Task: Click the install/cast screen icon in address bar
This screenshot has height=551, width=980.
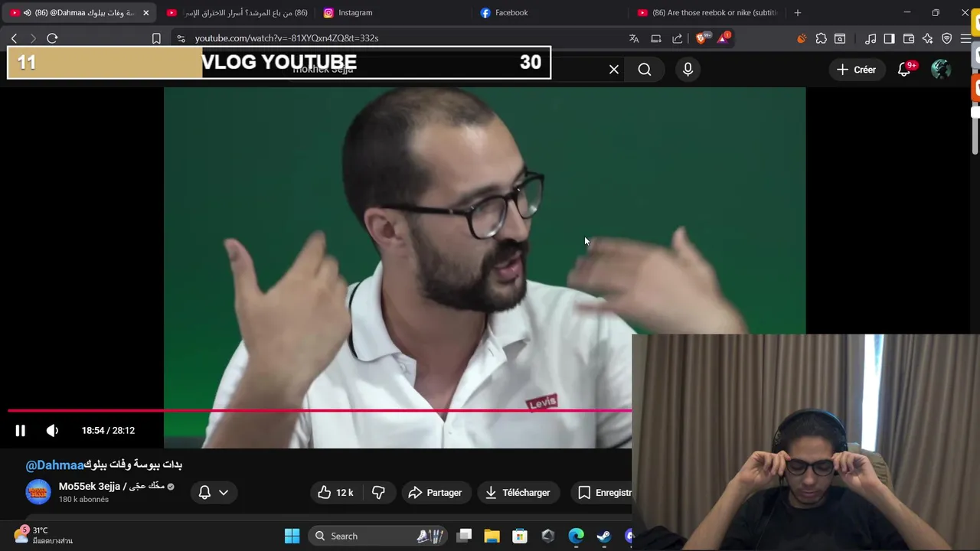Action: [655, 38]
